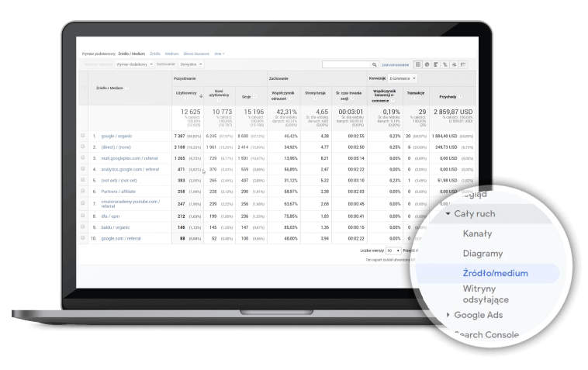Click sort arrow in Użytkownicy column header
The height and width of the screenshot is (370, 588).
pos(201,96)
